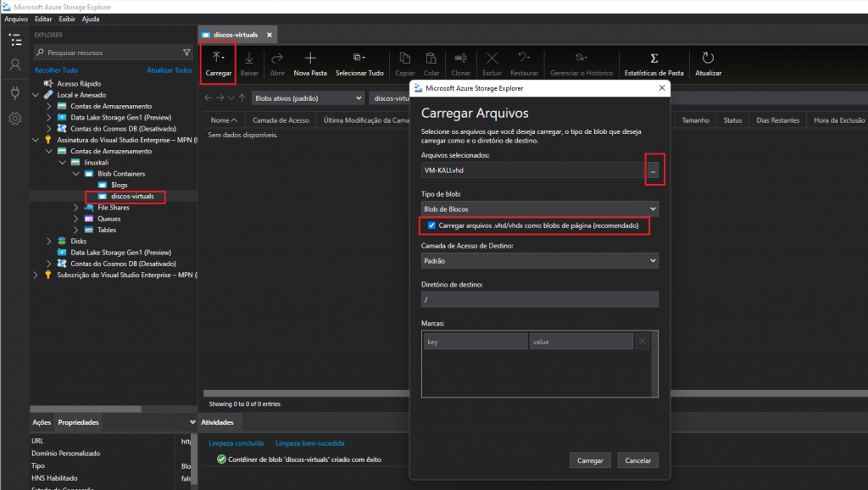Switch to the Propriedades tab
Screen dimensions: 868x490
point(78,422)
